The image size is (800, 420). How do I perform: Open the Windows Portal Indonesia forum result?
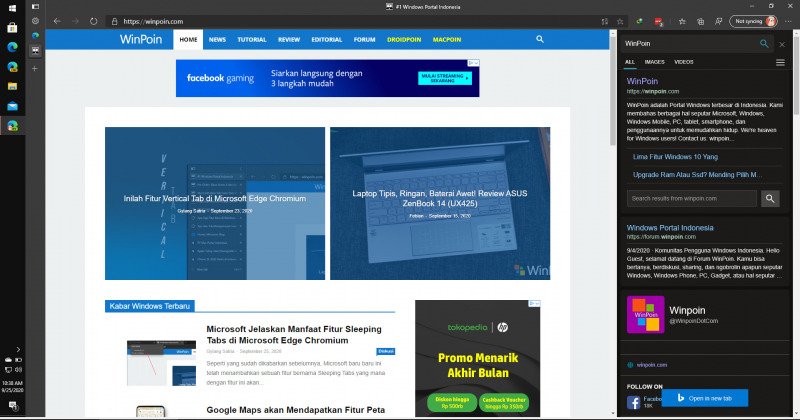pos(670,228)
